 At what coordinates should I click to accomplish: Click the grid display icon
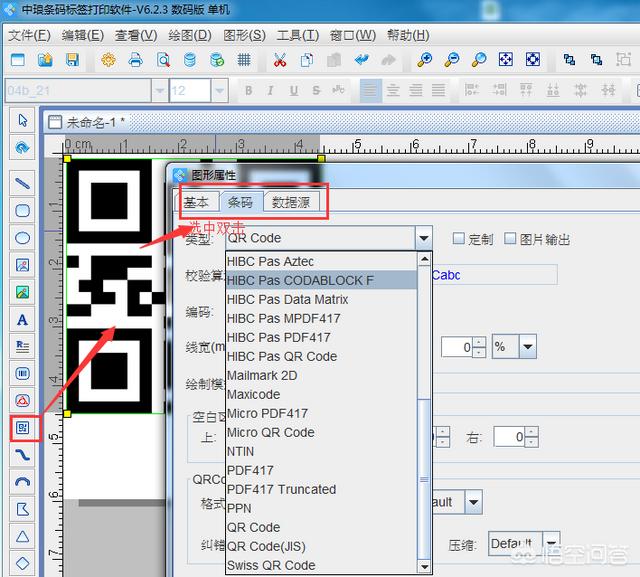point(244,61)
